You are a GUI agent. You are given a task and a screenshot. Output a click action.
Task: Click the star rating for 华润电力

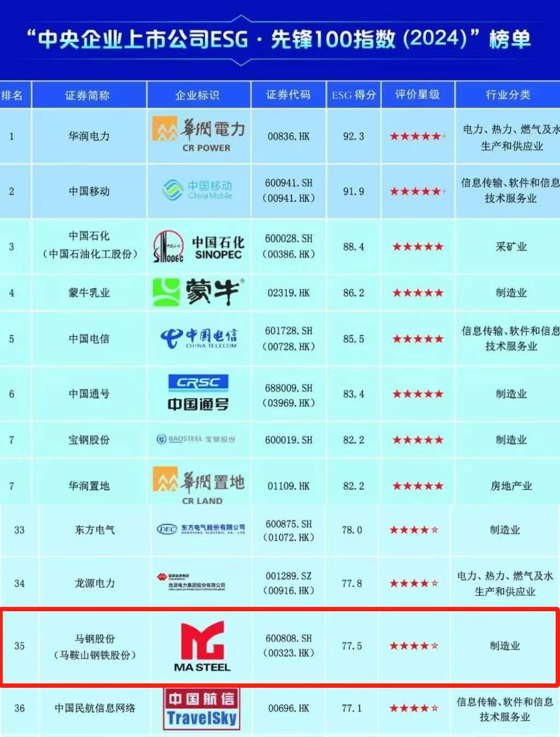click(418, 136)
